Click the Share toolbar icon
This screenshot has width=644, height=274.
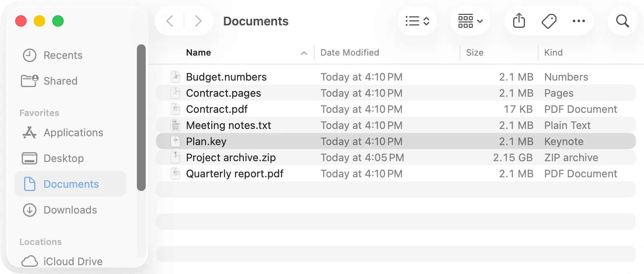(519, 21)
